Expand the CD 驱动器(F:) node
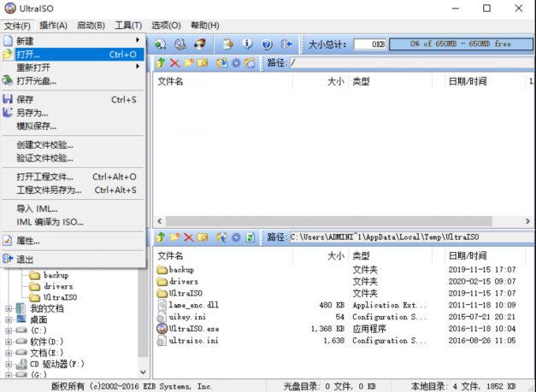The image size is (536, 392). [x=9, y=364]
